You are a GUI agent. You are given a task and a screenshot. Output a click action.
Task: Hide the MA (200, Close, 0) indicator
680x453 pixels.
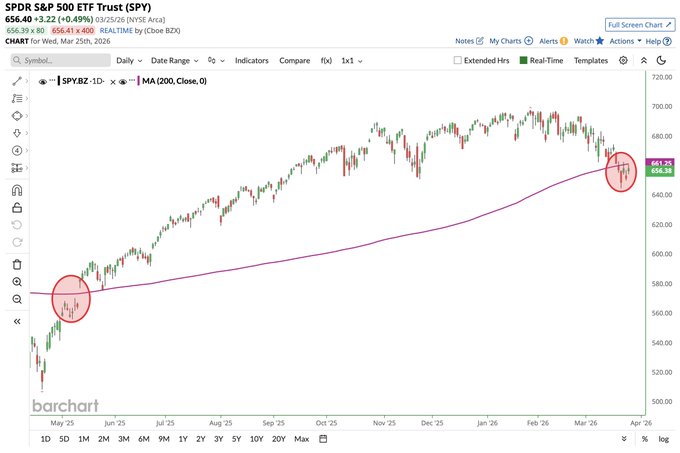point(123,83)
